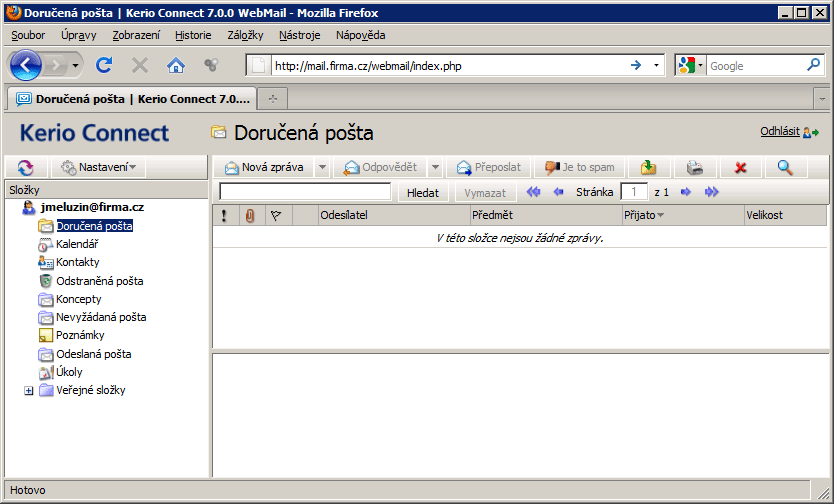The height and width of the screenshot is (504, 834).
Task: Open the Google search engine dropdown
Action: [x=690, y=65]
